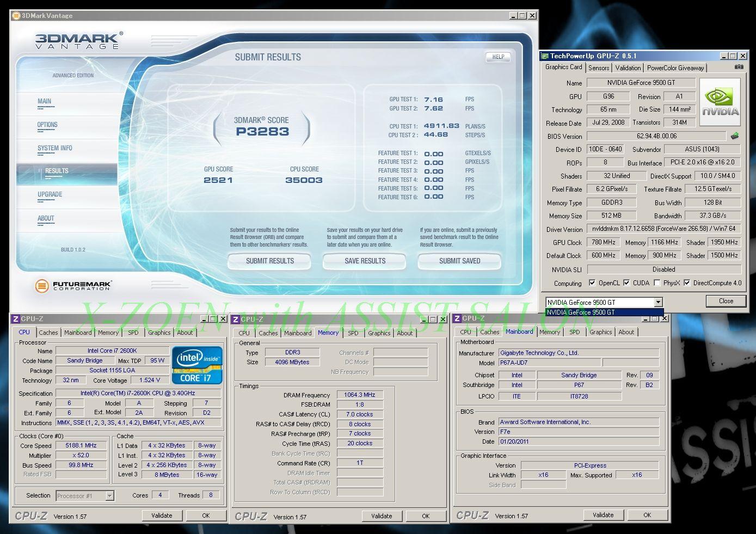Click the Memory CPU-Z window's title icon
The height and width of the screenshot is (534, 756).
(236, 320)
